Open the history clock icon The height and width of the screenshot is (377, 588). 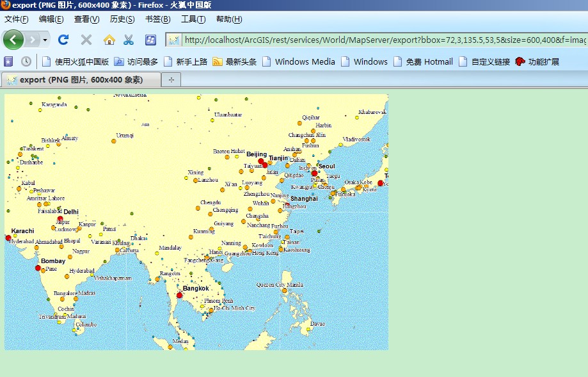tap(26, 62)
